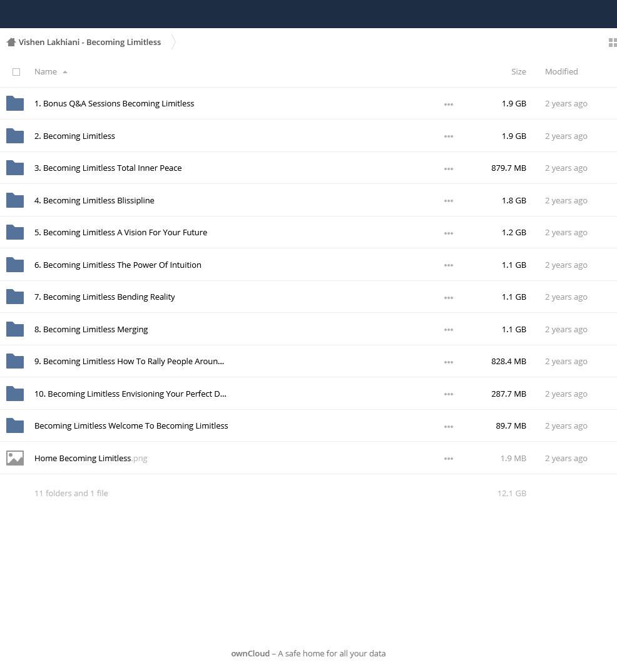Screen dimensions: 617x672
Task: Open more actions for 10. Envisioning Your Perfect D...
Action: [x=449, y=394]
